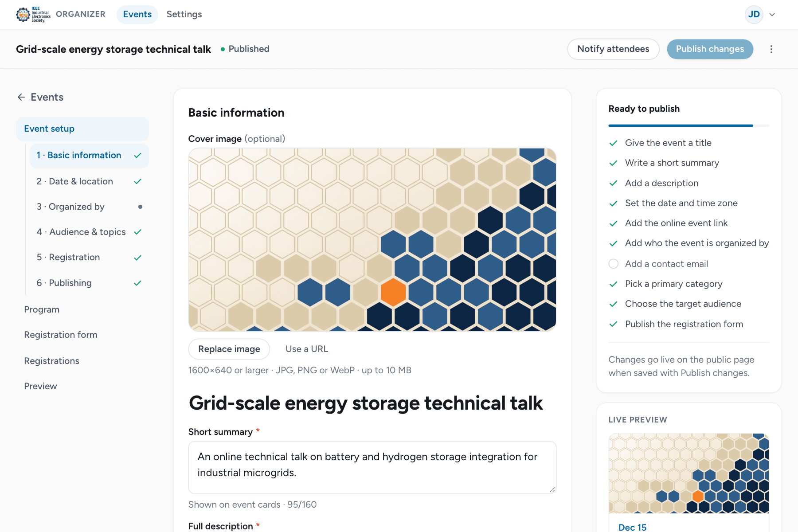
Task: Go to step 6 Publishing
Action: coord(89,283)
